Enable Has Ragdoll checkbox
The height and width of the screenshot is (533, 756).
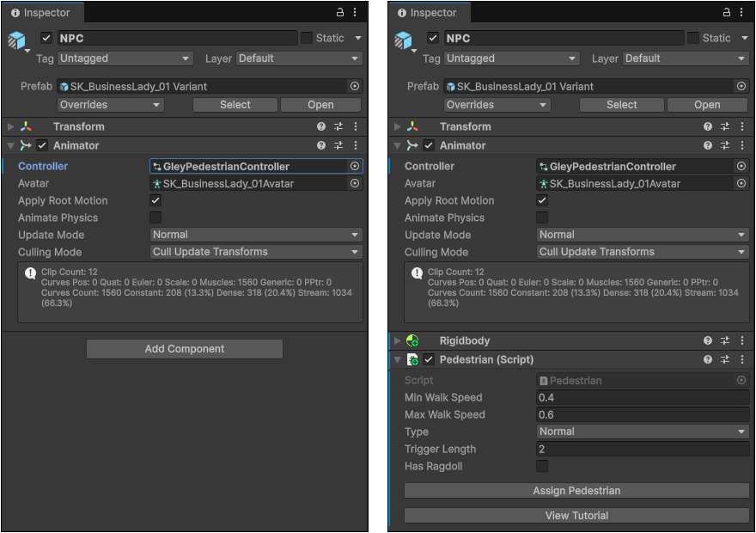[x=542, y=466]
